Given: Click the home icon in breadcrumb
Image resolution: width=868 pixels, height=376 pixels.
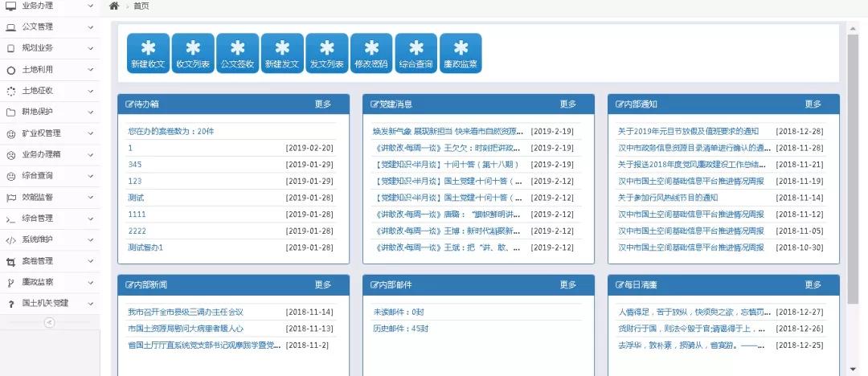Looking at the screenshot, I should coord(114,6).
